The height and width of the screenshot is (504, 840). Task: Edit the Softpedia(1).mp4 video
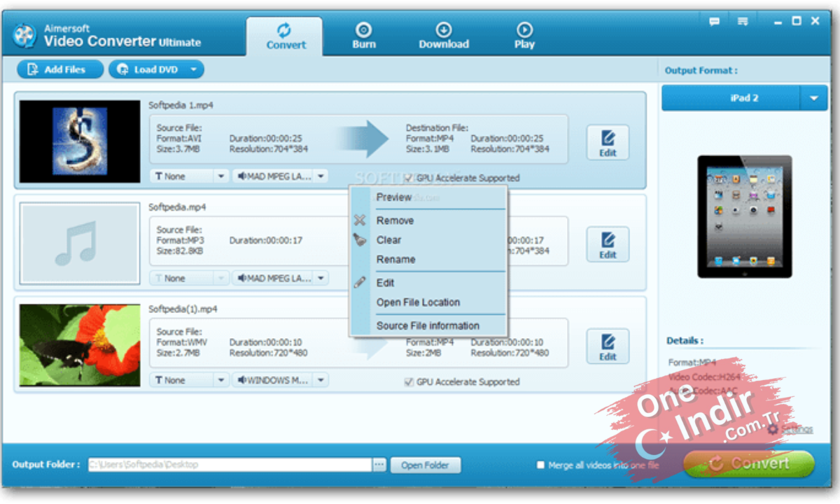pyautogui.click(x=608, y=346)
